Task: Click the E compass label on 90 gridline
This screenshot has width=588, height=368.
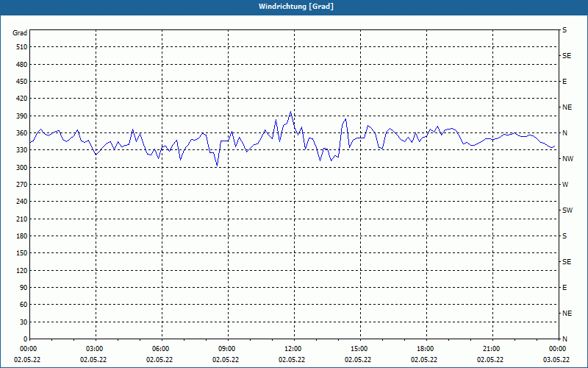Action: point(564,288)
